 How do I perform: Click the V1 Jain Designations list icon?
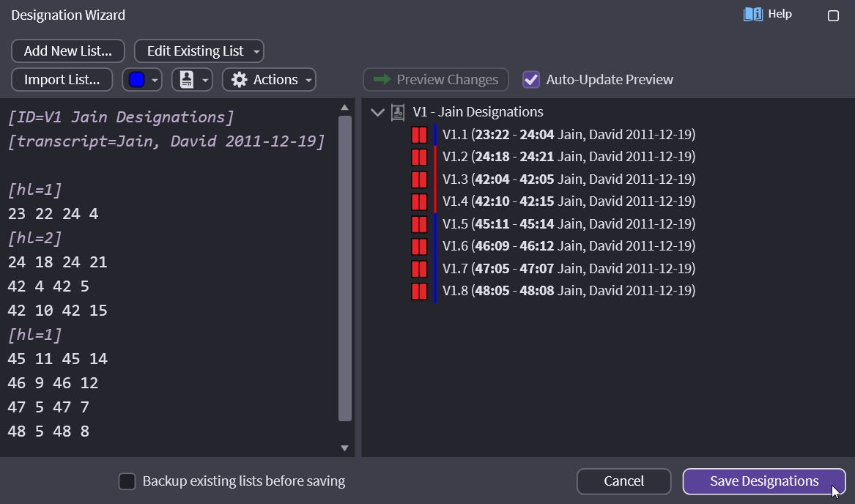[x=398, y=112]
